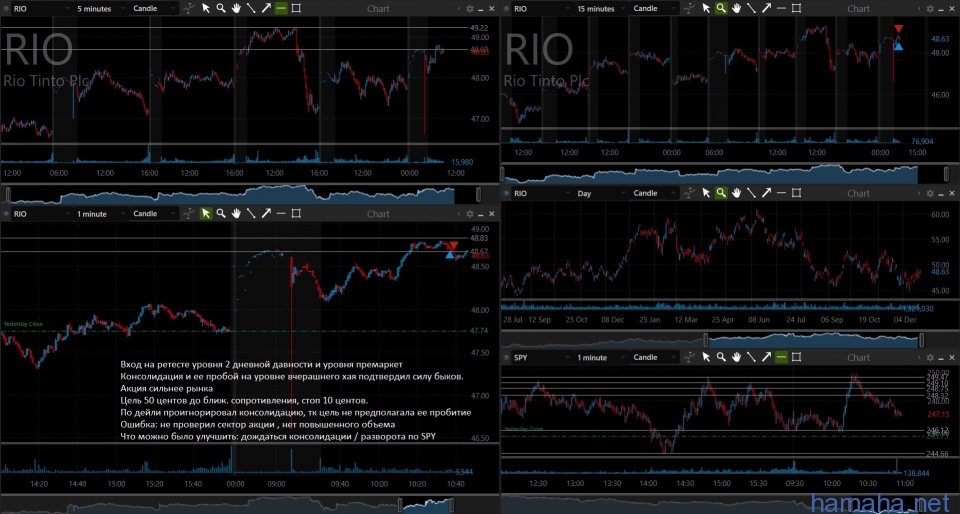Collapse arrow left of gear in 5 minutes chart

[x=459, y=9]
